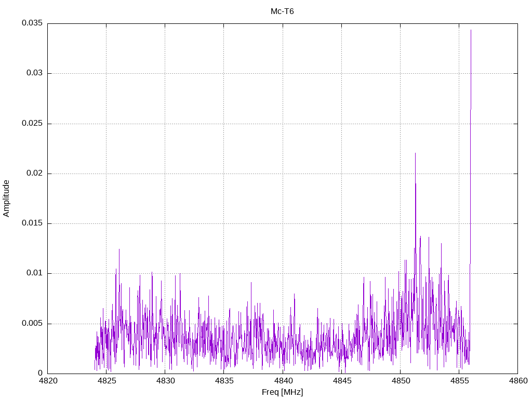The height and width of the screenshot is (399, 532).
Task: Click x-axis tick label 4835
Action: 224,381
